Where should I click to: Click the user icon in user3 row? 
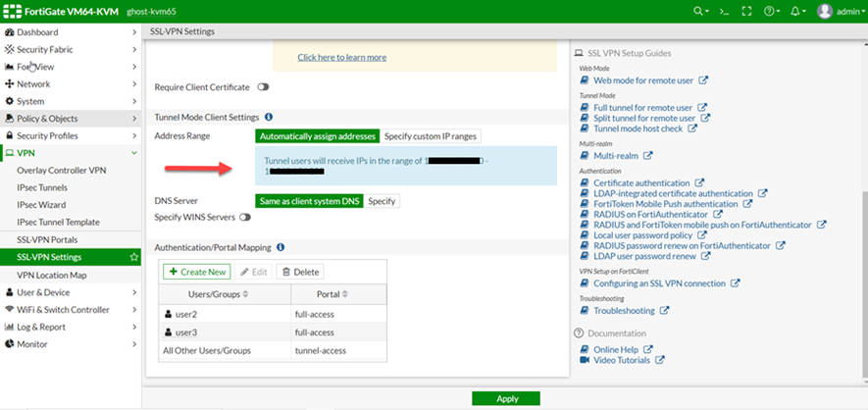[x=169, y=333]
